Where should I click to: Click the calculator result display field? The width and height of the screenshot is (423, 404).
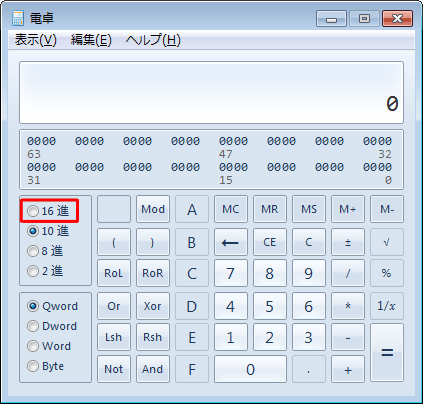pos(211,92)
